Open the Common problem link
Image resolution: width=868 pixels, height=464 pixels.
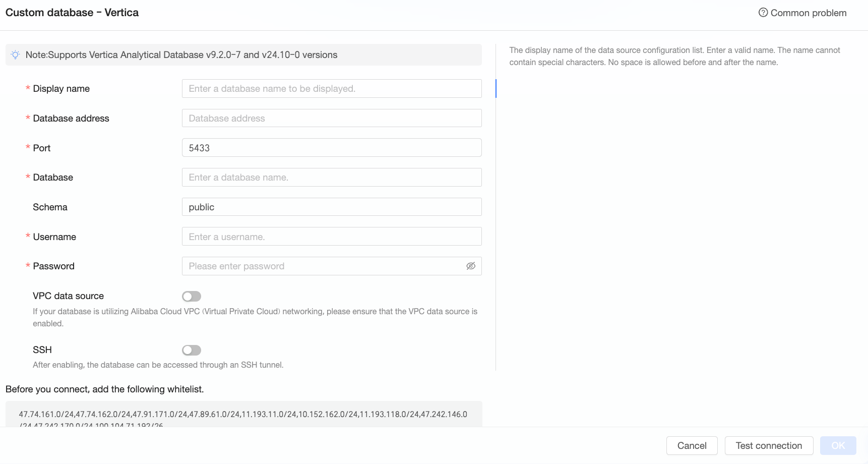pyautogui.click(x=808, y=13)
